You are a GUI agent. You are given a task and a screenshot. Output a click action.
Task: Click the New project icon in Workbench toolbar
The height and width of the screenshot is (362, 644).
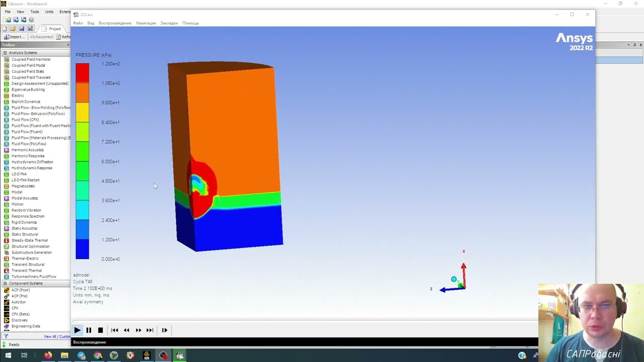tap(5, 29)
